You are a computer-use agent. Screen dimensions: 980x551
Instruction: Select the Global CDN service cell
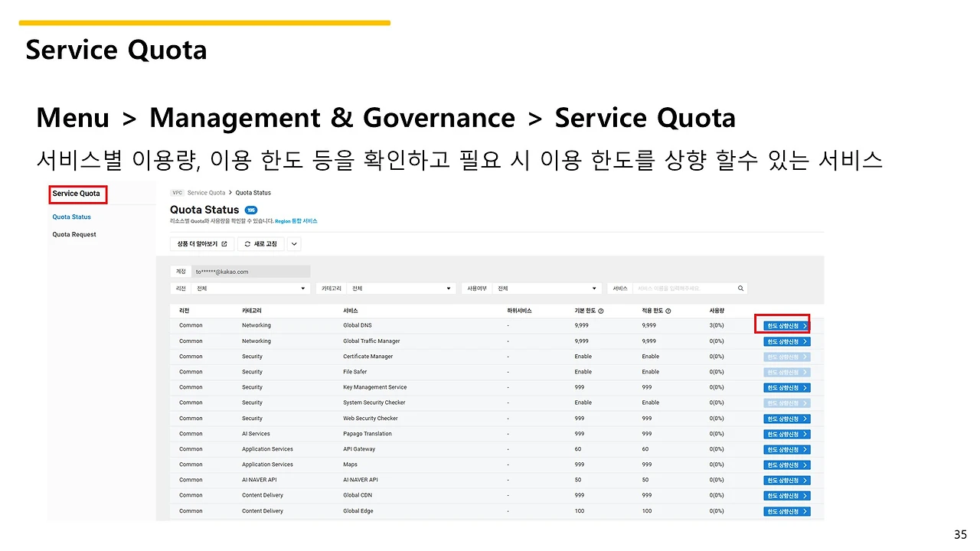(358, 495)
